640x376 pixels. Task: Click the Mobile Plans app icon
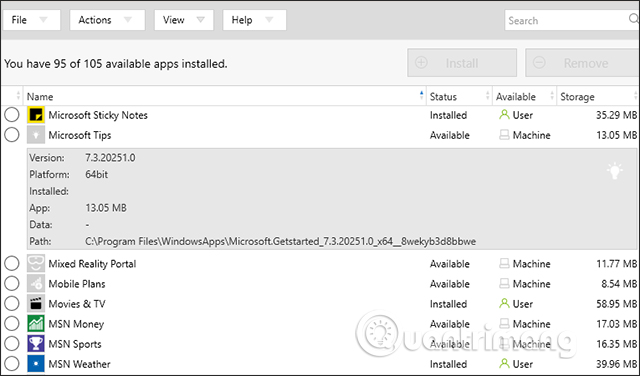click(x=36, y=284)
